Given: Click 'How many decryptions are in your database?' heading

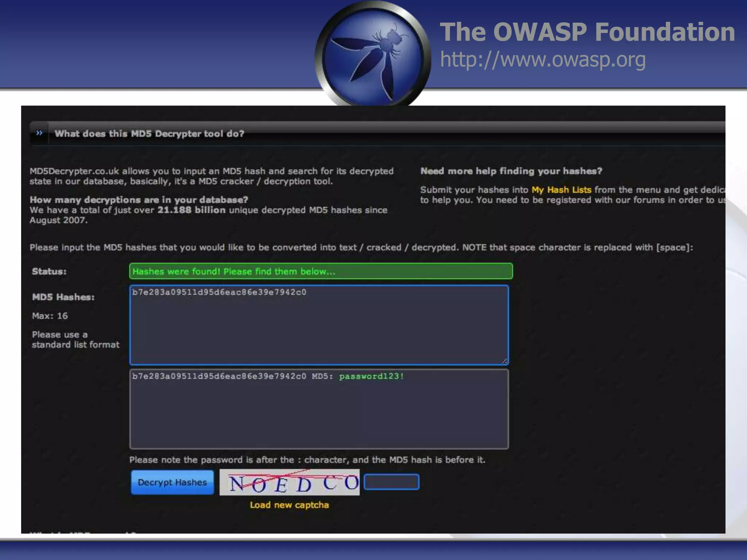Looking at the screenshot, I should (x=139, y=200).
